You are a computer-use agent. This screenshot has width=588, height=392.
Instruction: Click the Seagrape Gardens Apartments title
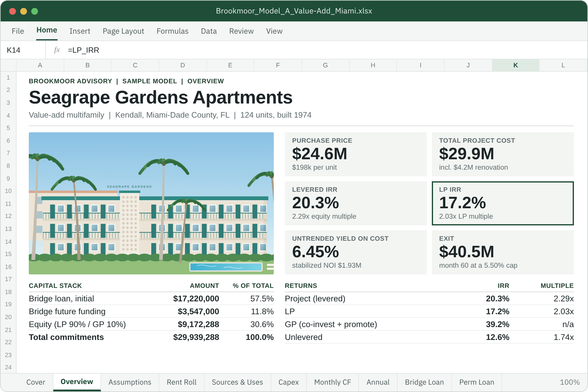pyautogui.click(x=161, y=97)
